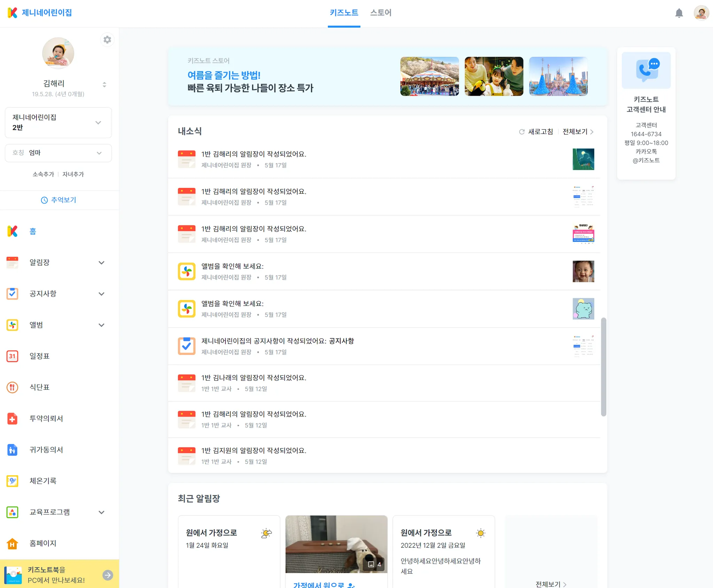
Task: Open notifications bell icon
Action: (679, 13)
